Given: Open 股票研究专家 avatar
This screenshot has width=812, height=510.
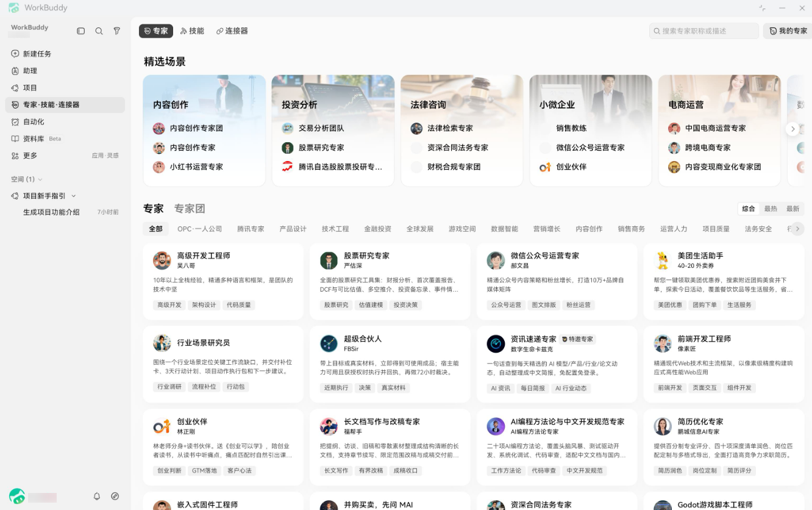Looking at the screenshot, I should tap(329, 260).
